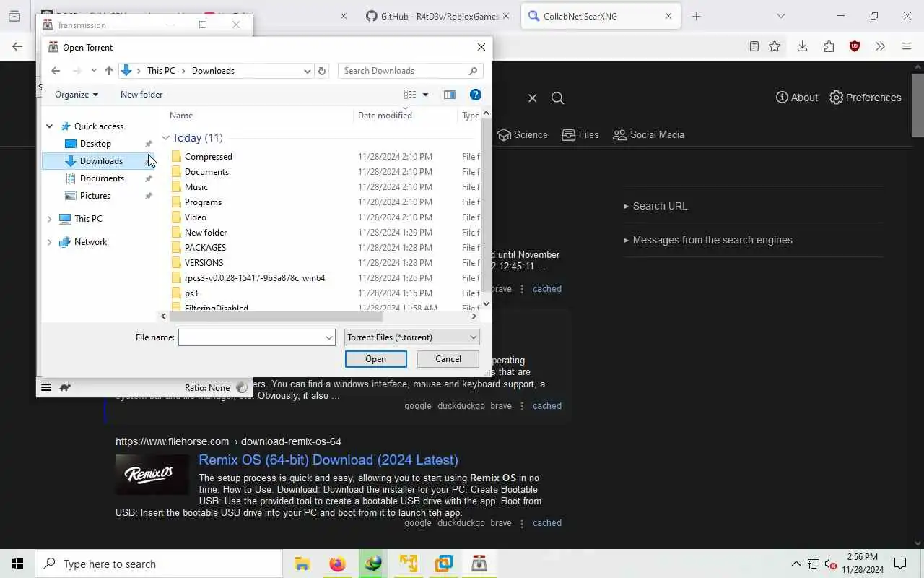The width and height of the screenshot is (924, 578).
Task: Open Remix OS (64-bit) Download result
Action: pyautogui.click(x=328, y=460)
